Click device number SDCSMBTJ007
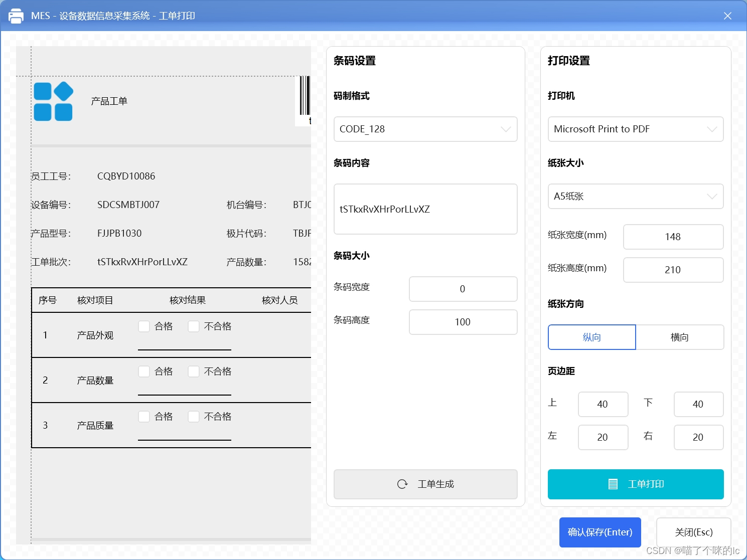747x560 pixels. (128, 205)
